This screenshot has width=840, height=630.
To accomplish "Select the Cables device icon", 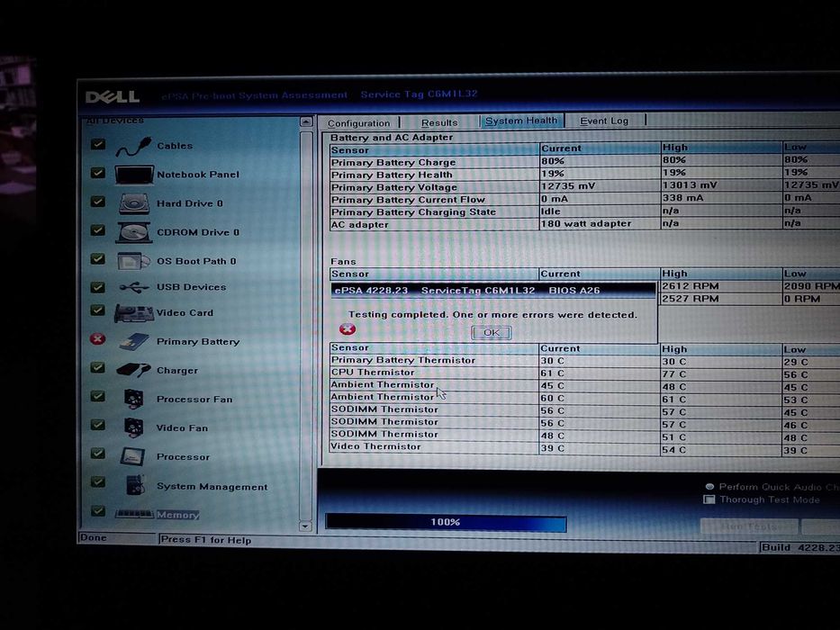I will pos(133,146).
